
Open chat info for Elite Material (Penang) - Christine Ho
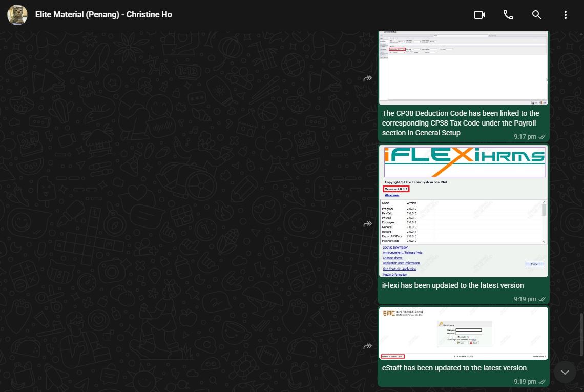[x=103, y=15]
